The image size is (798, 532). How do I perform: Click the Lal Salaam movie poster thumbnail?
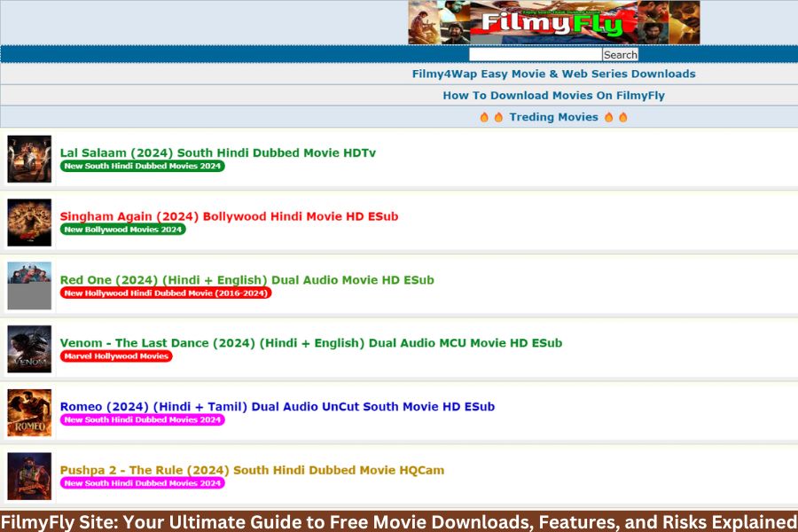29,159
